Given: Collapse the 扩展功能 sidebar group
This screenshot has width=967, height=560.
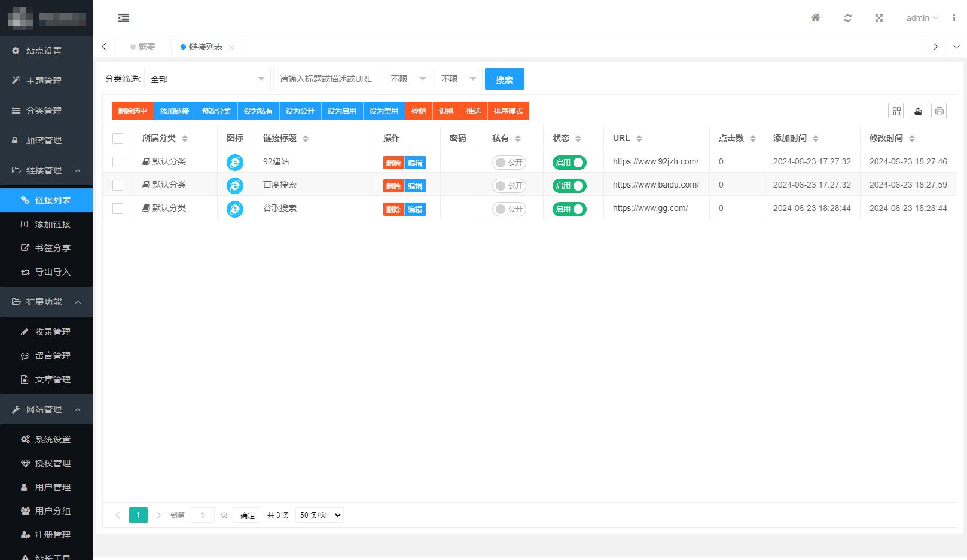Looking at the screenshot, I should [46, 302].
